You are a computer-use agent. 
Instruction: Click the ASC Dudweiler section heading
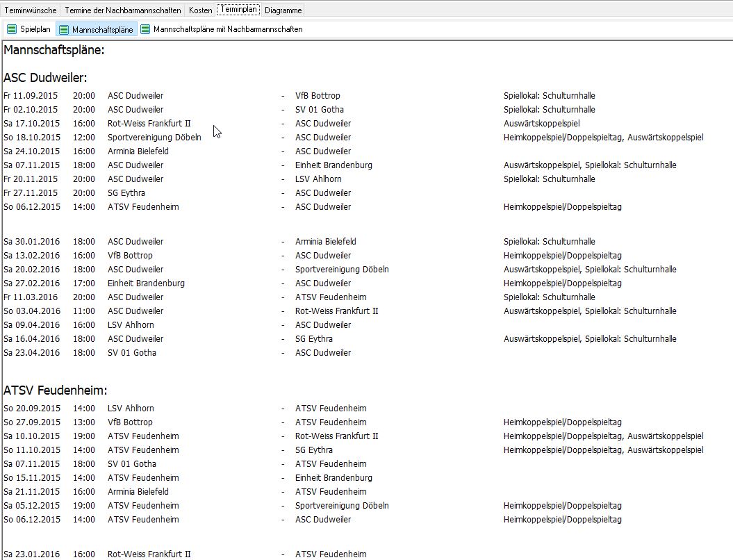pos(45,78)
